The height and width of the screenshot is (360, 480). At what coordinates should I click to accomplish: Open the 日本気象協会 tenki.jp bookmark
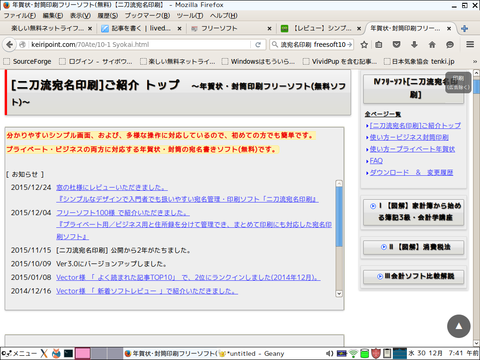(419, 61)
